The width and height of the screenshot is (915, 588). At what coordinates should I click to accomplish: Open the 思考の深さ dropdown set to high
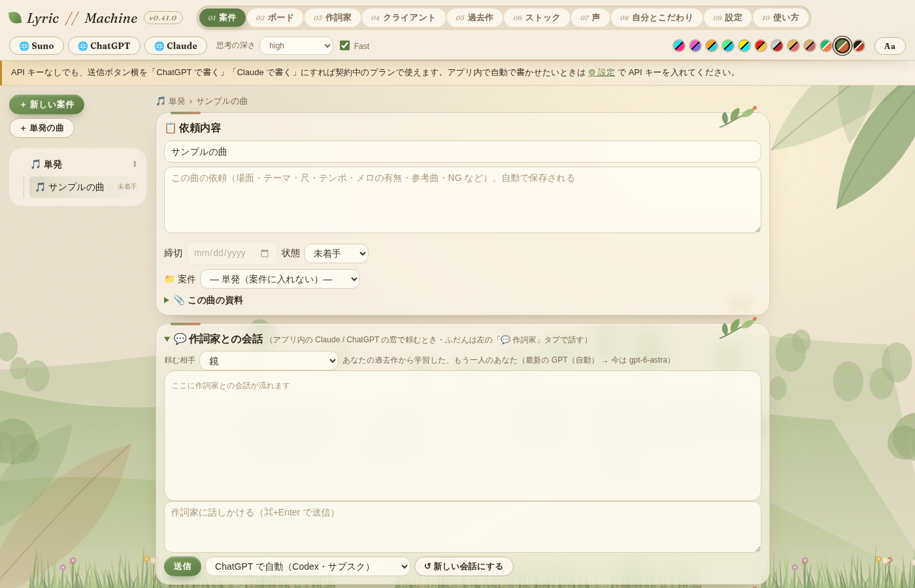[296, 46]
